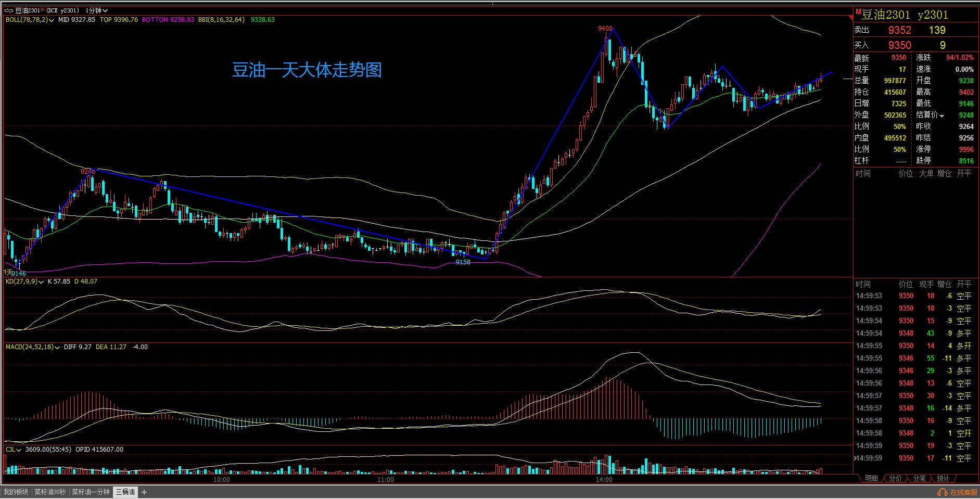Screen dimensions: 980x499
Task: Switch to the 菜籽油30秒 tab
Action: point(50,492)
